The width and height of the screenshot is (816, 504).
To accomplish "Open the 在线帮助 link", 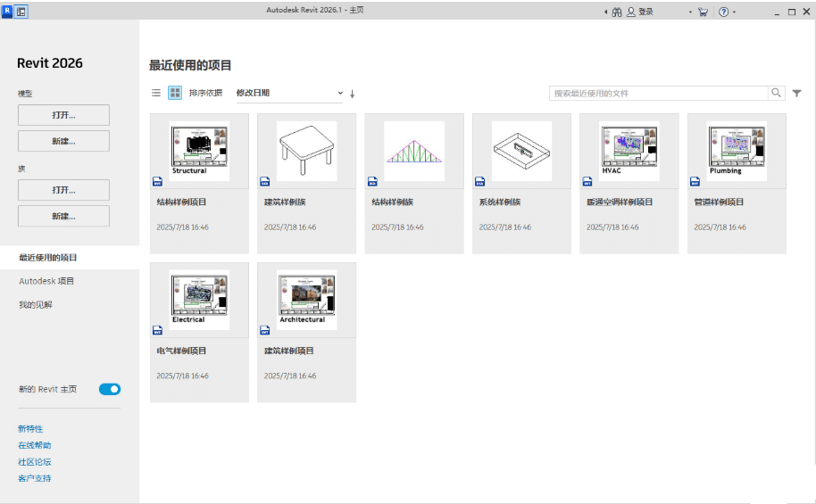I will tap(35, 445).
